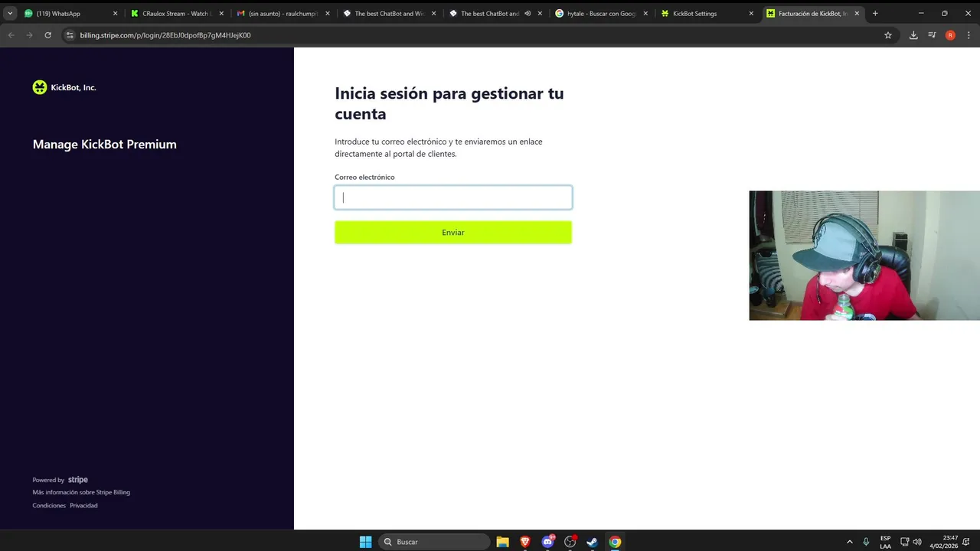
Task: Open the Windows Start button
Action: (366, 542)
